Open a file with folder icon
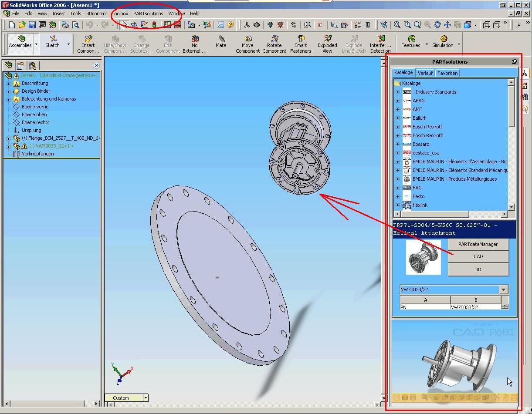 (22, 25)
